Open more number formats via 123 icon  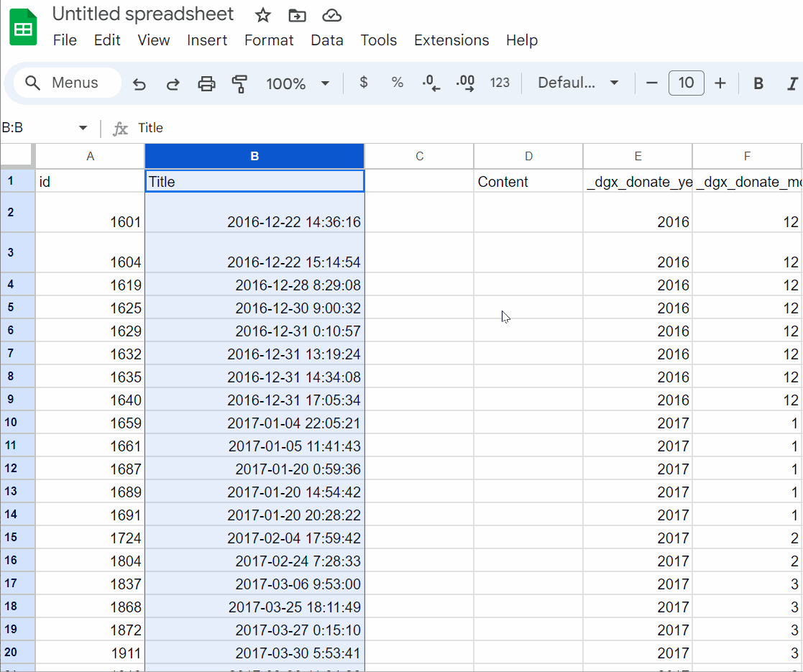tap(500, 83)
